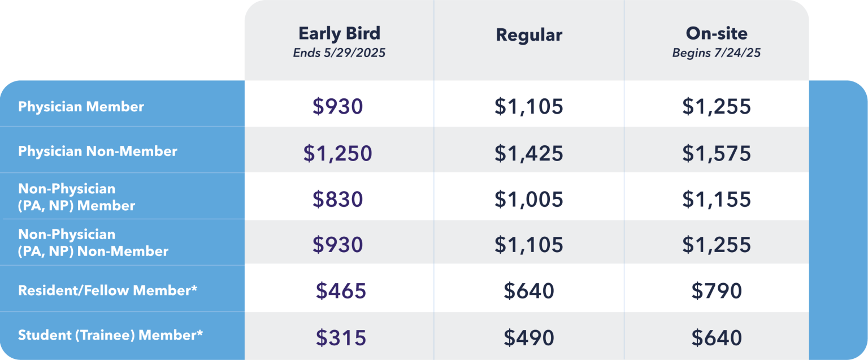This screenshot has height=360, width=868.
Task: Click the $315 Student Early Bird price
Action: click(x=341, y=337)
